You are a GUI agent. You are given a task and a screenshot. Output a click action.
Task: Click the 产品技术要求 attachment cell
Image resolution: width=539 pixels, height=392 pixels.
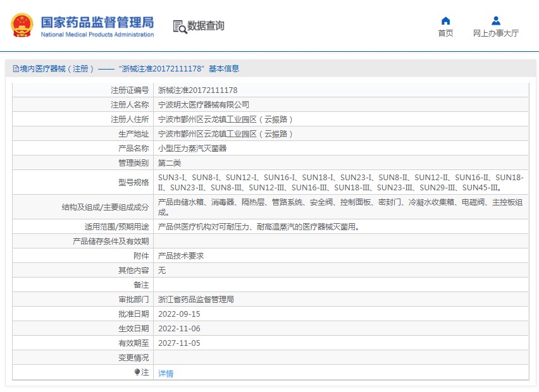[x=180, y=256]
